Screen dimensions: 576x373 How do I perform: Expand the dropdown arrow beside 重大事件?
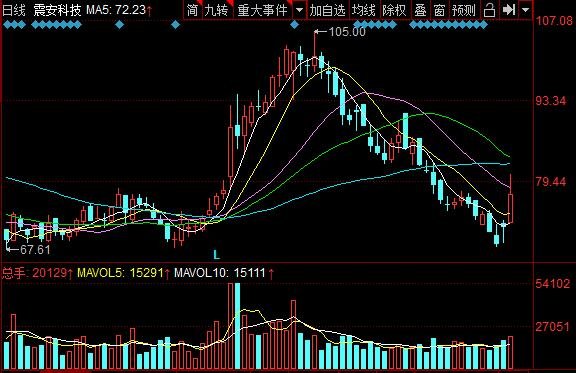click(x=300, y=10)
